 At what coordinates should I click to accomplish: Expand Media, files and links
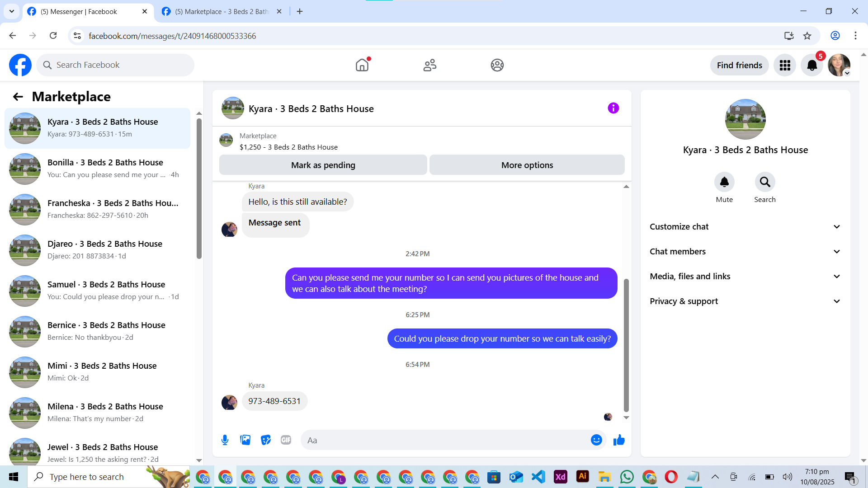click(745, 277)
